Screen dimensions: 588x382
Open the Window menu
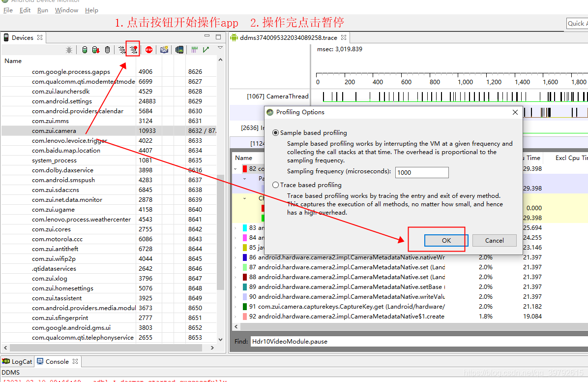(66, 10)
